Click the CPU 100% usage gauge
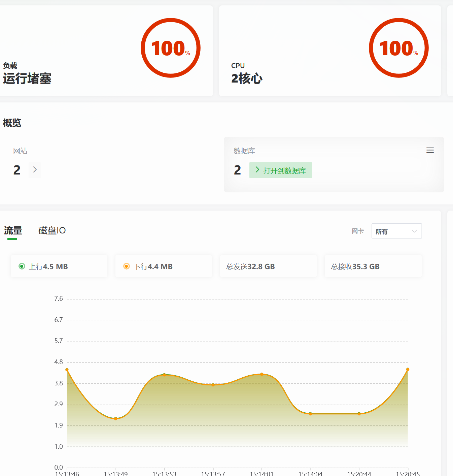This screenshot has height=476, width=453. (399, 48)
